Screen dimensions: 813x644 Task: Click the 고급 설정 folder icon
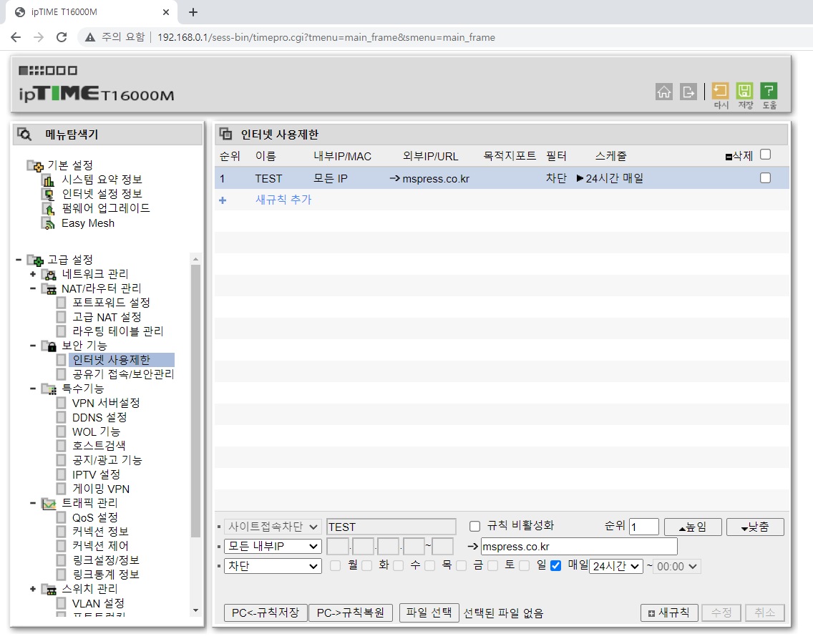(x=35, y=260)
